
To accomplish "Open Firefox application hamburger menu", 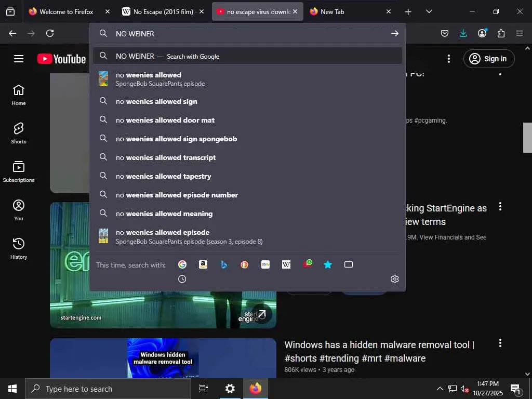I will coord(520,33).
